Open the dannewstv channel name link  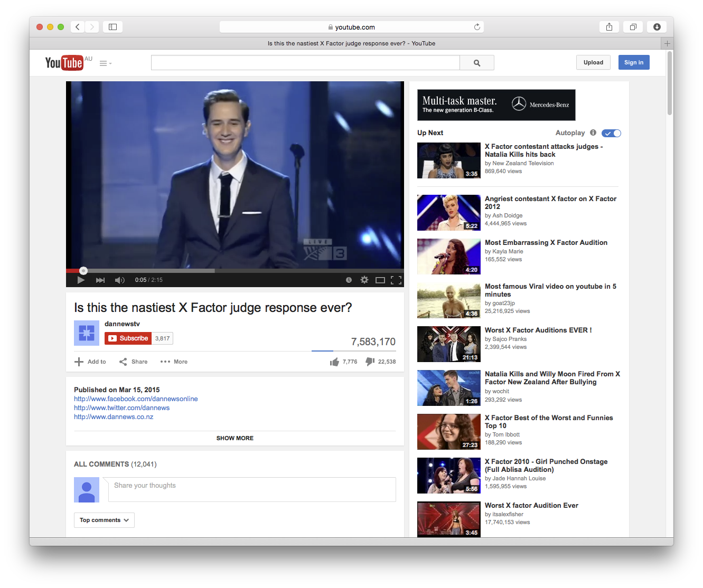pyautogui.click(x=122, y=324)
